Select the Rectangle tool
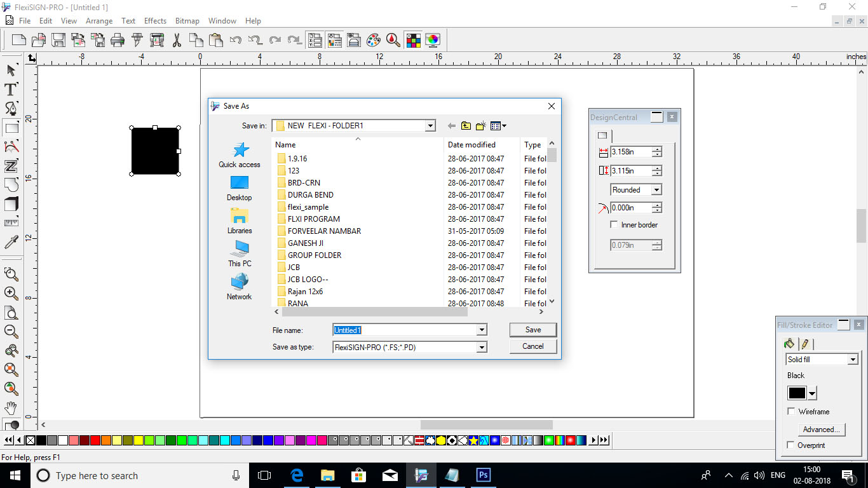The width and height of the screenshot is (868, 488). click(x=10, y=127)
